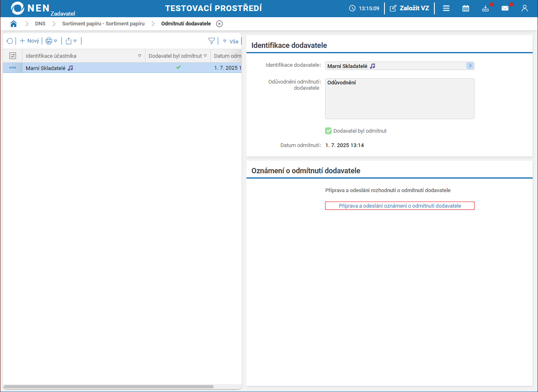Click the horizontal scrollbar under the supplier list
This screenshot has width=538, height=392.
pos(109,387)
